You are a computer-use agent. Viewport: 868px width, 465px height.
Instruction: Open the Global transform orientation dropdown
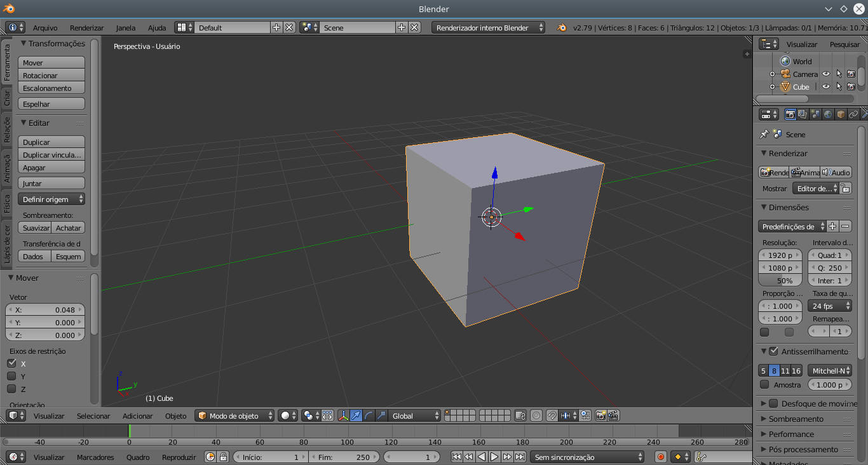coord(413,415)
